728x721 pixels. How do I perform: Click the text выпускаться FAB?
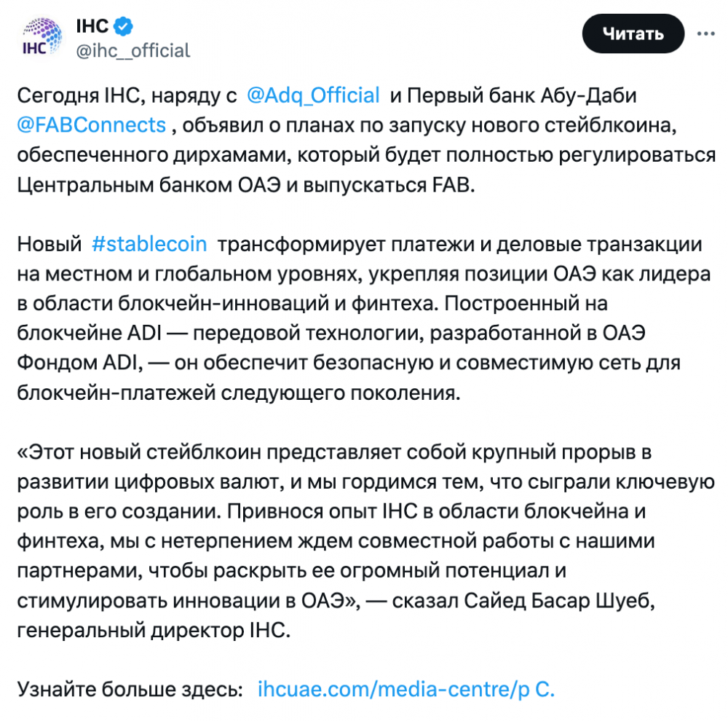(389, 185)
